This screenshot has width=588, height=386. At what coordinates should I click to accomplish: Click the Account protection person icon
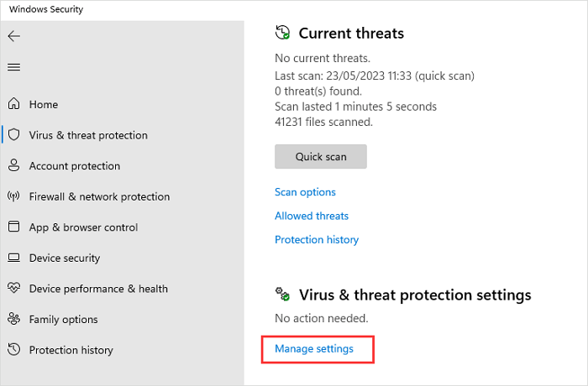(13, 166)
